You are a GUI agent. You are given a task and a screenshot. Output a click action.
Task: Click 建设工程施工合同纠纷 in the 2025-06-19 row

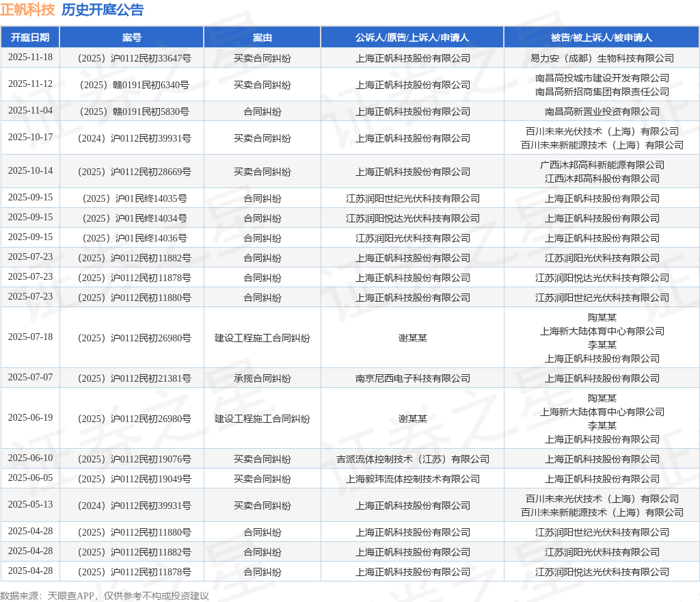262,419
